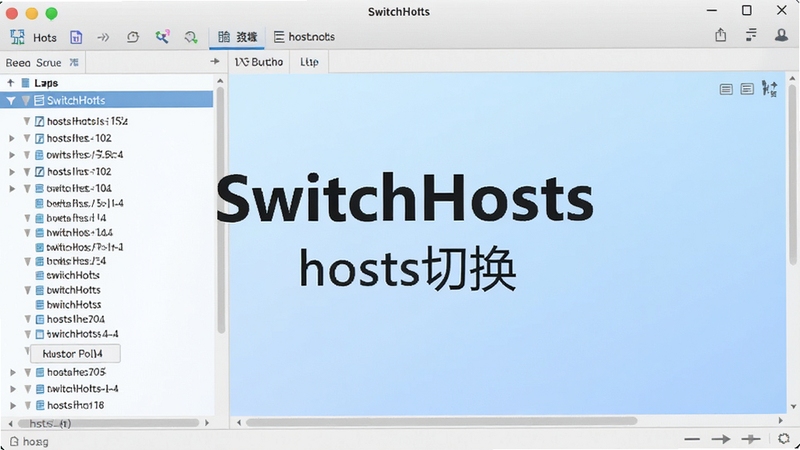Click the search icon with green arrow
800x450 pixels.
[x=191, y=37]
